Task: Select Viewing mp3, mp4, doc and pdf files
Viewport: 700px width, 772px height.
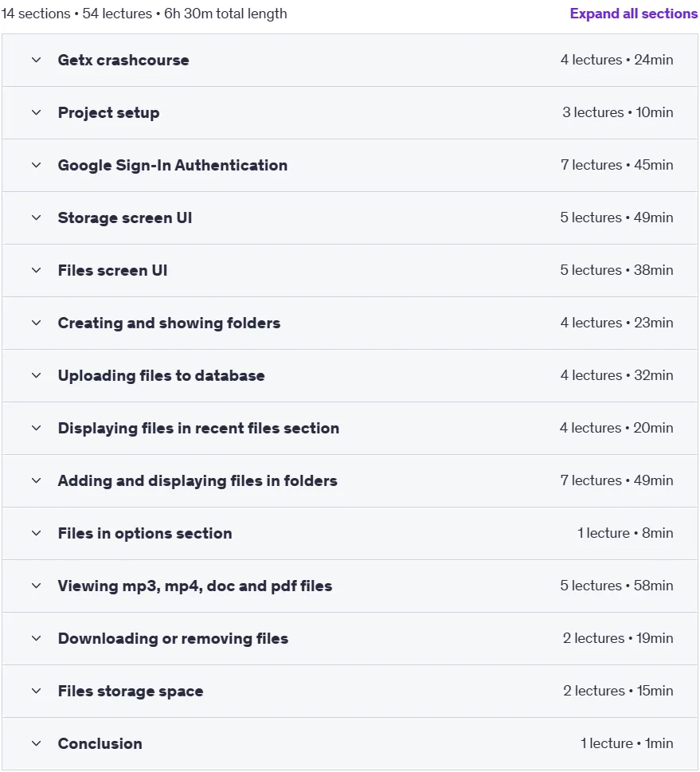Action: (x=195, y=586)
